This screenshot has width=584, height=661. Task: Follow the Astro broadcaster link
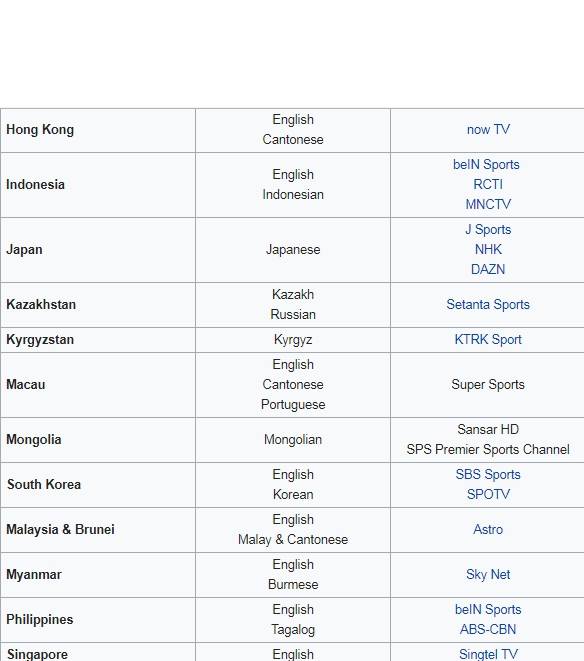[488, 529]
